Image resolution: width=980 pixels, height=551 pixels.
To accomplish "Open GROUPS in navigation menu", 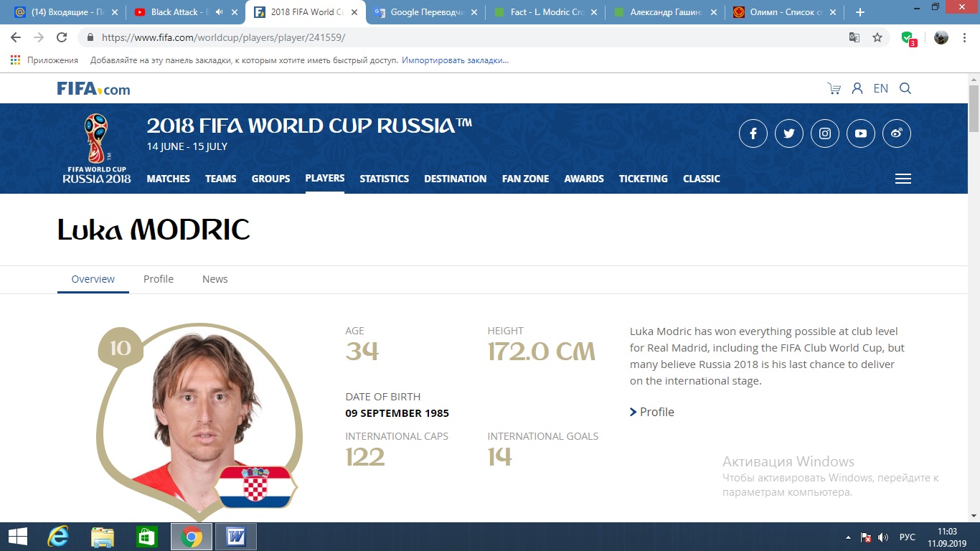I will pos(270,179).
